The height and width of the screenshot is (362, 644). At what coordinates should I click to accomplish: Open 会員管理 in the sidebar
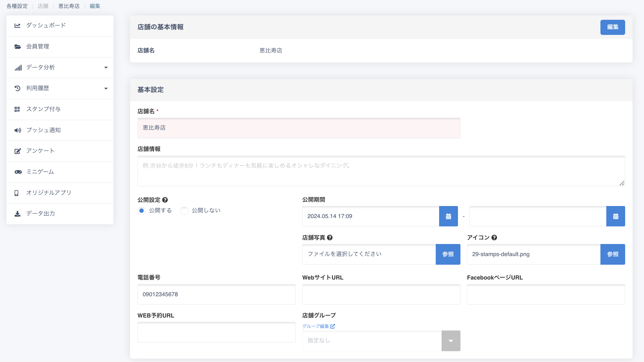[x=38, y=47]
